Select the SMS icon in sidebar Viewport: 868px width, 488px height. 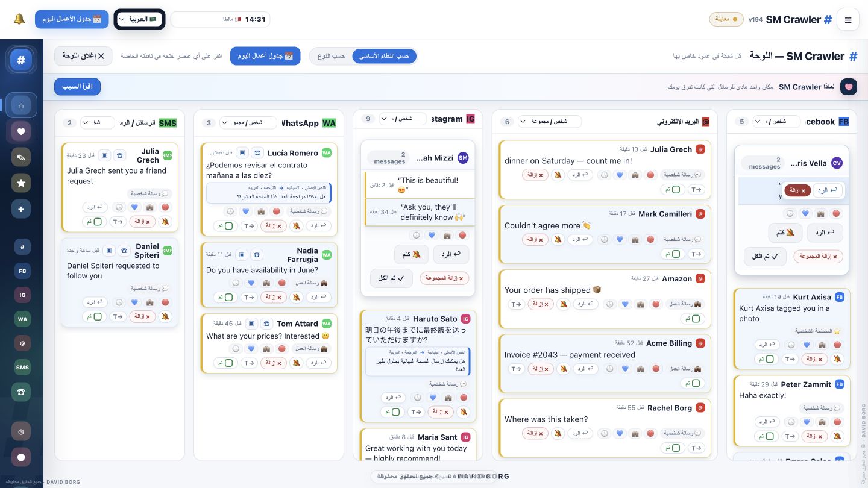(x=22, y=368)
